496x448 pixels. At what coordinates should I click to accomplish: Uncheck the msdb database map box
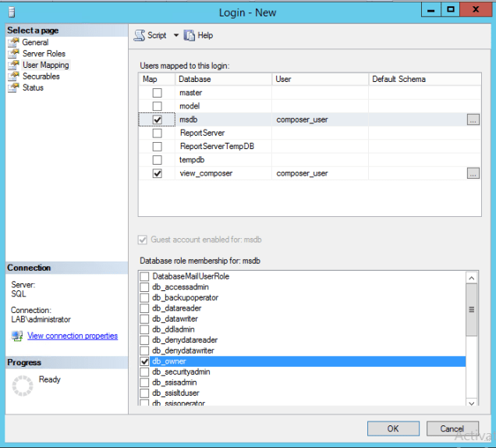pos(158,119)
